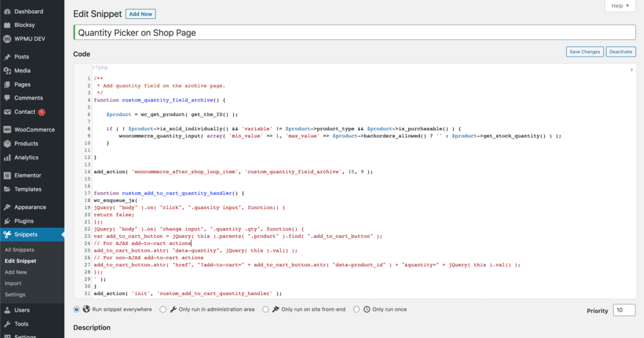Viewport: 644px width, 338px height.
Task: Select the Run snippet everywhere radio button
Action: point(76,309)
